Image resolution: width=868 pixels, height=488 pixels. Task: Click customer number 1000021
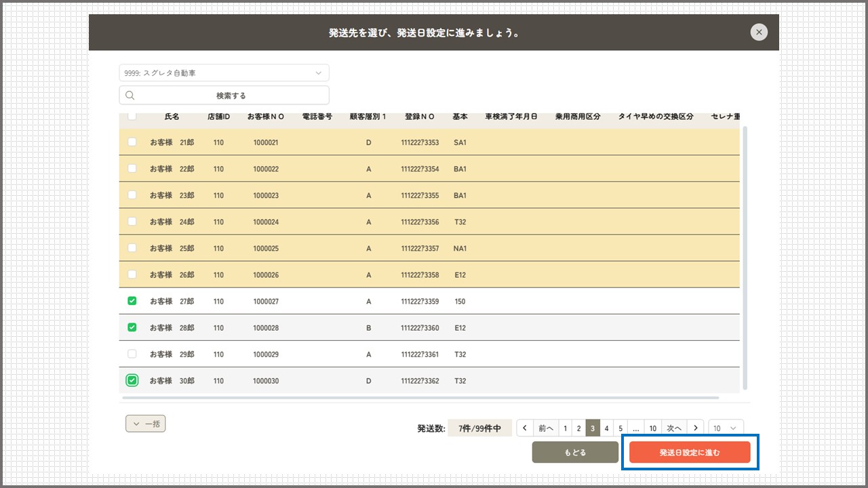click(266, 143)
